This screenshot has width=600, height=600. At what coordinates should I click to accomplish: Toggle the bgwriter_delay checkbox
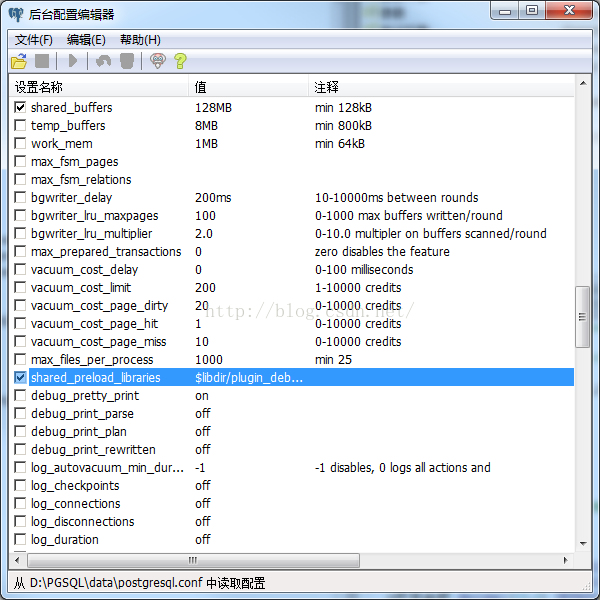pos(20,197)
